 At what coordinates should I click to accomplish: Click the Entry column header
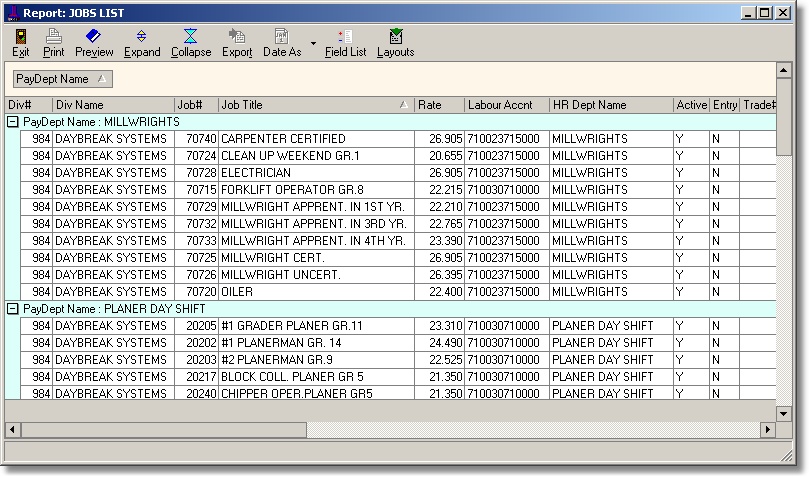pyautogui.click(x=725, y=105)
